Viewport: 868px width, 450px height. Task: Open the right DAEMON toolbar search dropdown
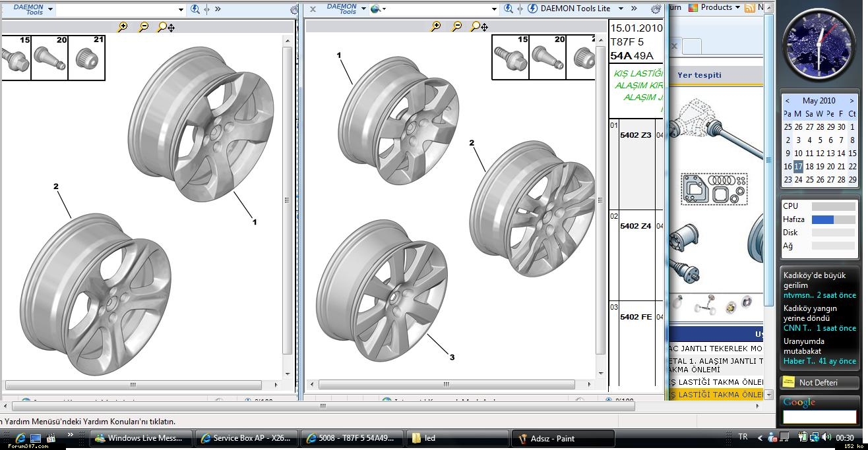(493, 9)
